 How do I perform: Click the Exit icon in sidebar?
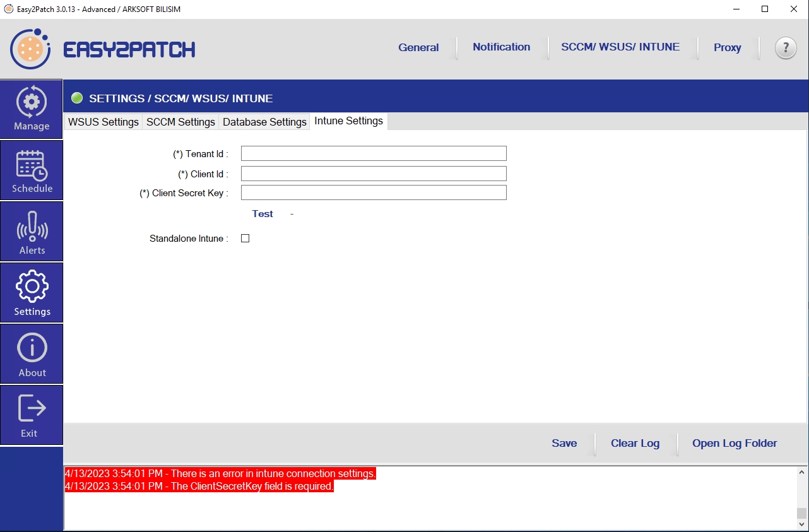(x=32, y=415)
